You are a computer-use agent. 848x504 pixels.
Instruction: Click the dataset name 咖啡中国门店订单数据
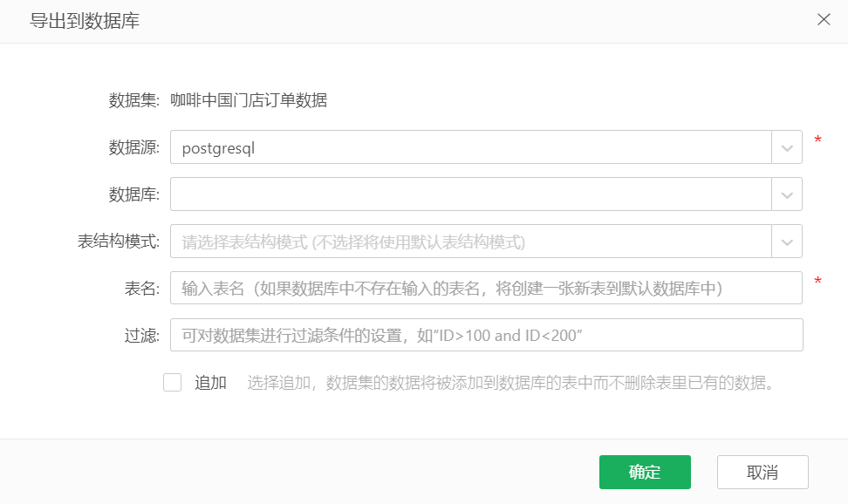(x=249, y=100)
